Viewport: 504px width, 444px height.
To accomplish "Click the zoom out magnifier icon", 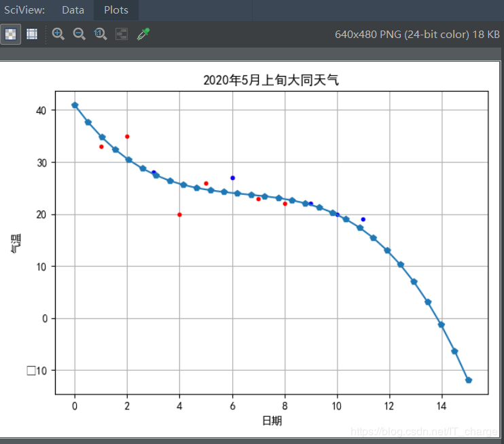I will [x=79, y=34].
